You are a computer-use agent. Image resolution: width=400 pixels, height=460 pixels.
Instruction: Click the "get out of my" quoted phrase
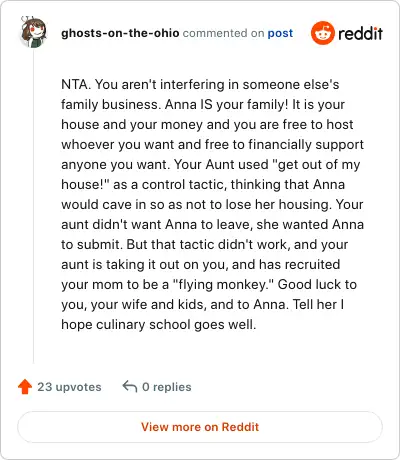(x=317, y=165)
